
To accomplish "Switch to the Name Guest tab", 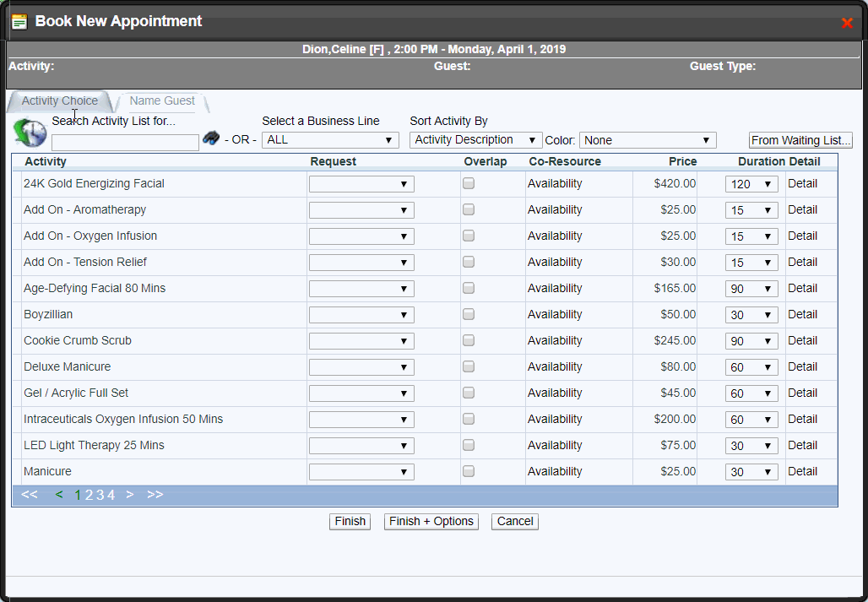I will pyautogui.click(x=162, y=101).
